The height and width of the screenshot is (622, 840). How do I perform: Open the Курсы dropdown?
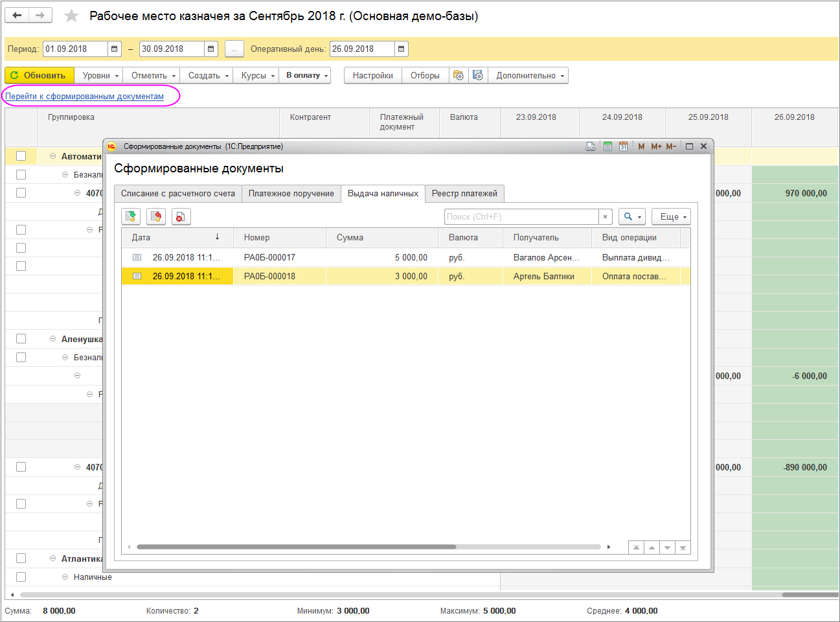click(256, 75)
